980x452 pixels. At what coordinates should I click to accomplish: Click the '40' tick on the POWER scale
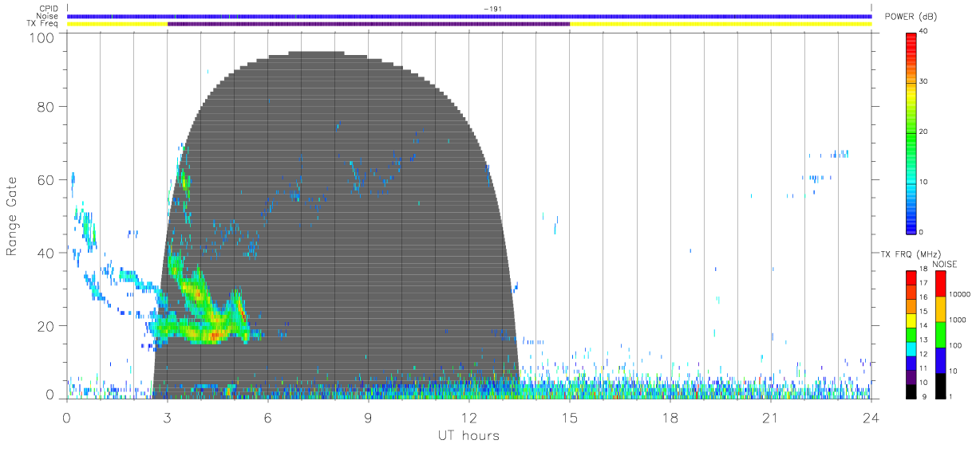924,31
